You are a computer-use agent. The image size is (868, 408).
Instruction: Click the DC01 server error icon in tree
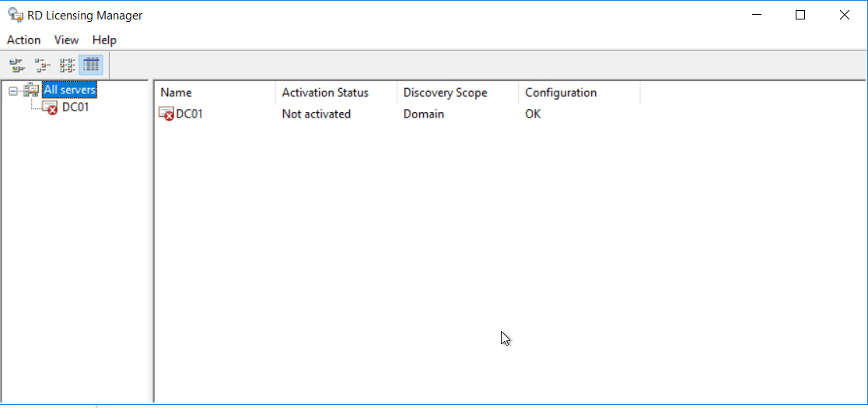[x=50, y=107]
